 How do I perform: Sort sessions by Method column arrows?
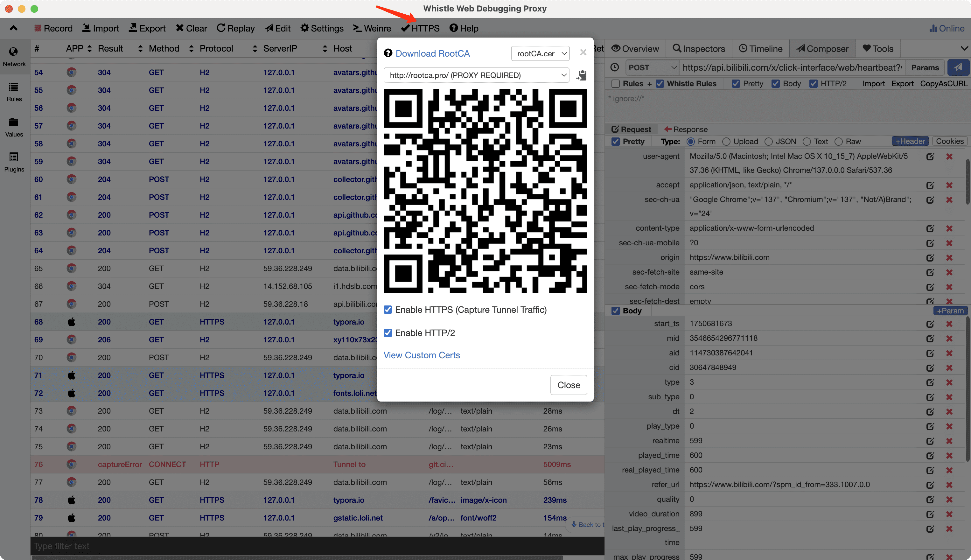point(191,48)
